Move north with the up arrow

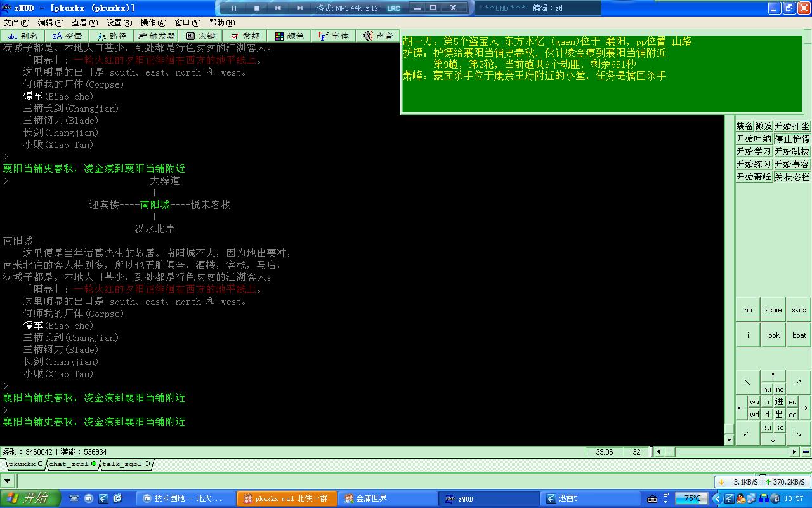773,376
